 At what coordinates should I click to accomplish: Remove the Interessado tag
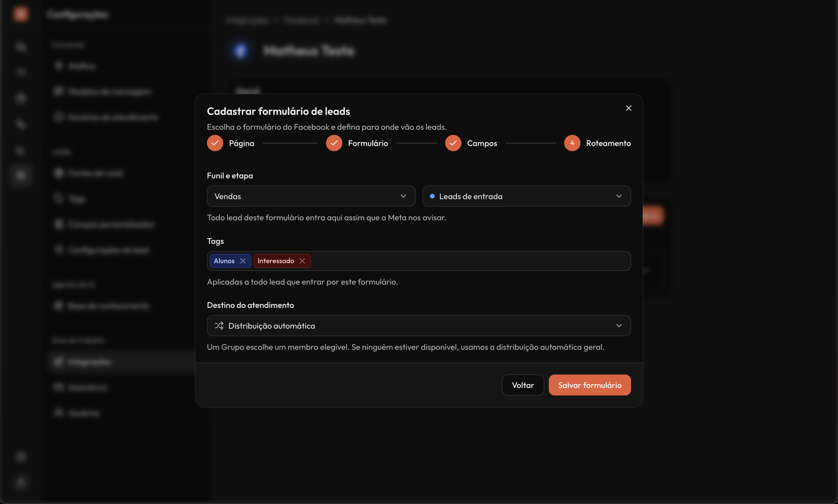tap(302, 261)
